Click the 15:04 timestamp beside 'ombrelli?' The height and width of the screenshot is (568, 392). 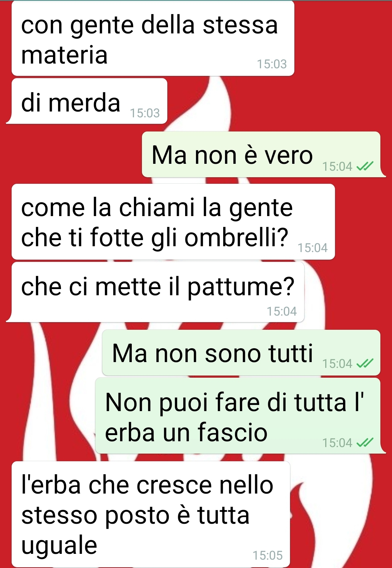pyautogui.click(x=313, y=248)
